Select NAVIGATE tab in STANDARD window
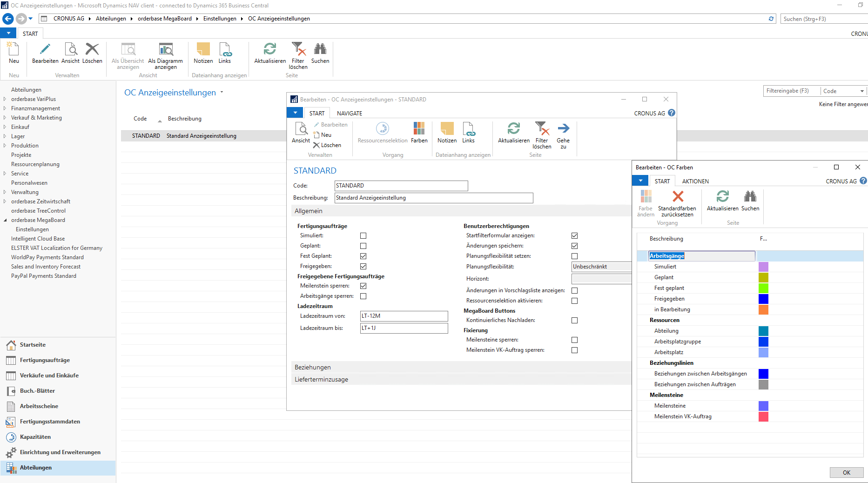This screenshot has height=483, width=868. 350,113
